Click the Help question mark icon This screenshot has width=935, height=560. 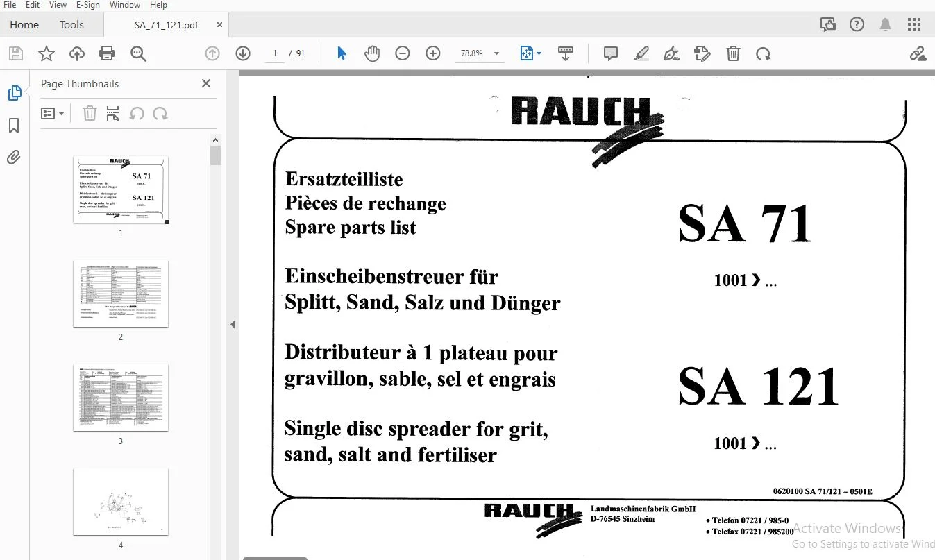pyautogui.click(x=857, y=25)
